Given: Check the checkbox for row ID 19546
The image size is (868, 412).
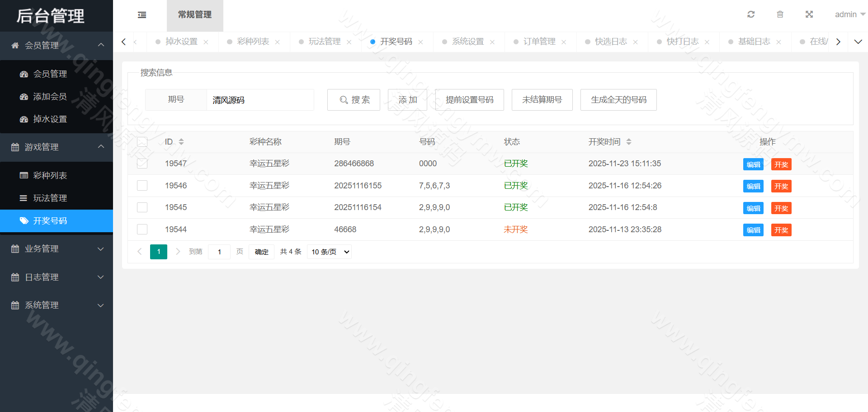Looking at the screenshot, I should (x=142, y=185).
